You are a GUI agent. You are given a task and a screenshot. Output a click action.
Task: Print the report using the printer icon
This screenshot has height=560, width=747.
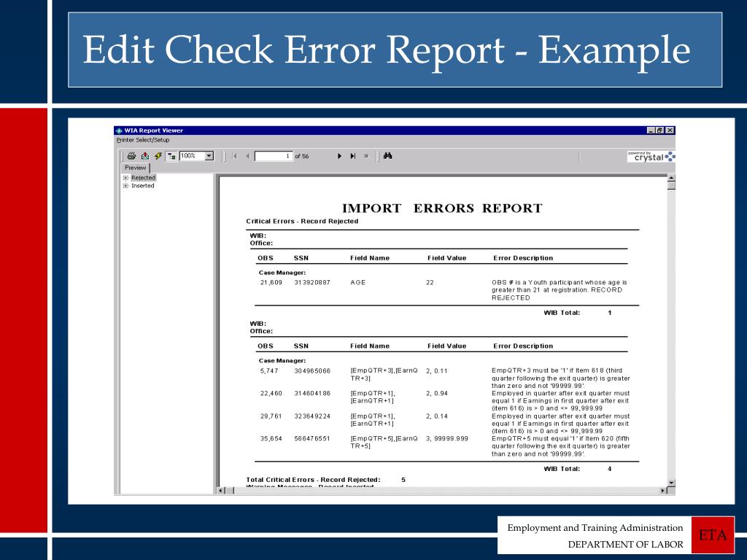(131, 156)
